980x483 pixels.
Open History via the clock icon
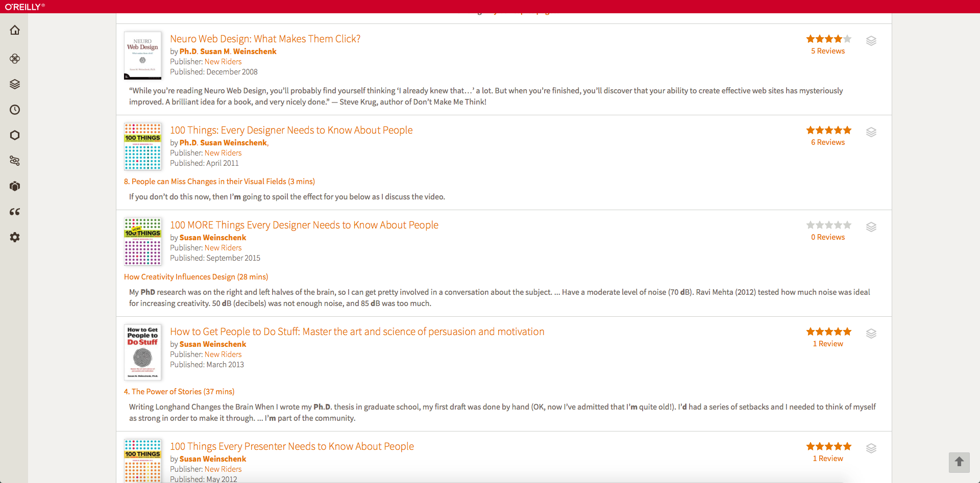15,110
